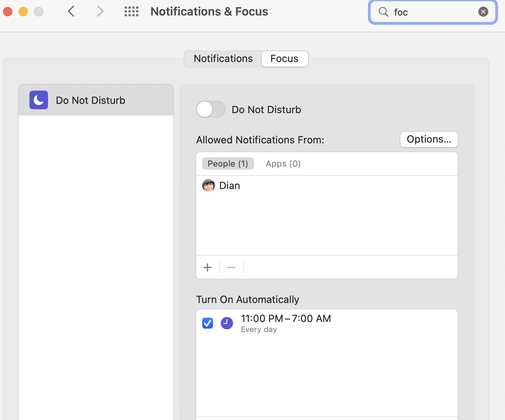This screenshot has height=420, width=505.
Task: Remove allowed person with minus button
Action: click(x=232, y=267)
